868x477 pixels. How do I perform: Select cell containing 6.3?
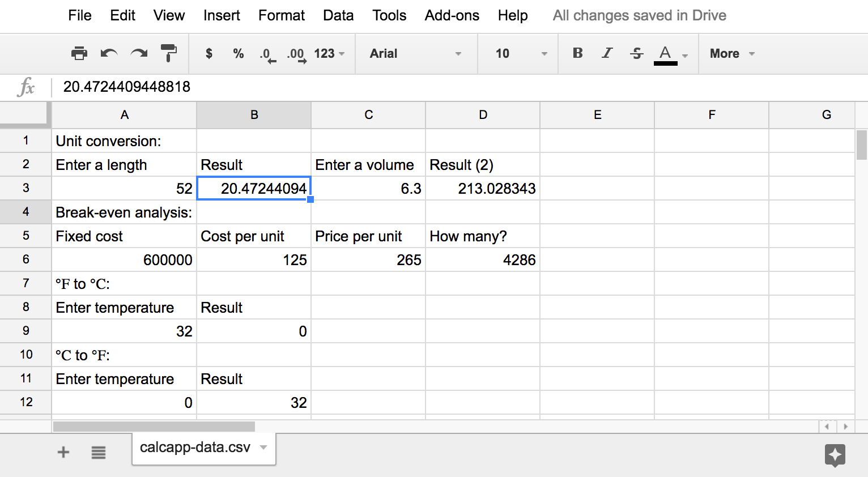(x=368, y=188)
